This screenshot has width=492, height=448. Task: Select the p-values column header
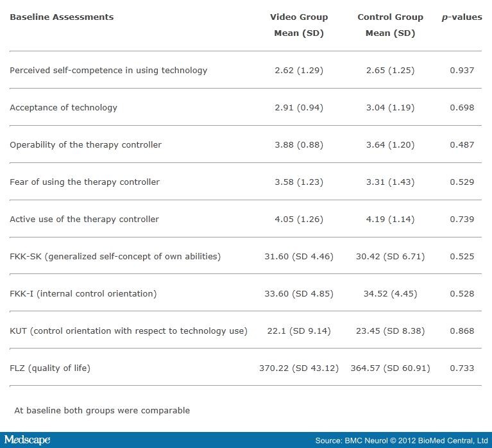pyautogui.click(x=462, y=17)
